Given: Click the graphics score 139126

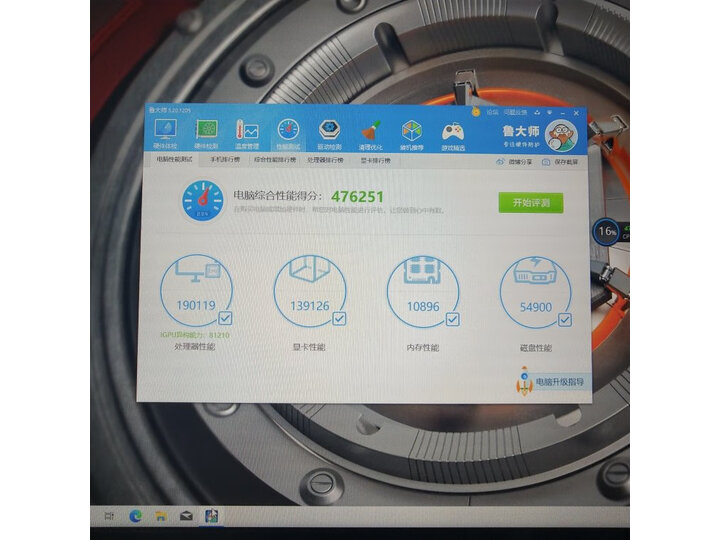Looking at the screenshot, I should (309, 306).
